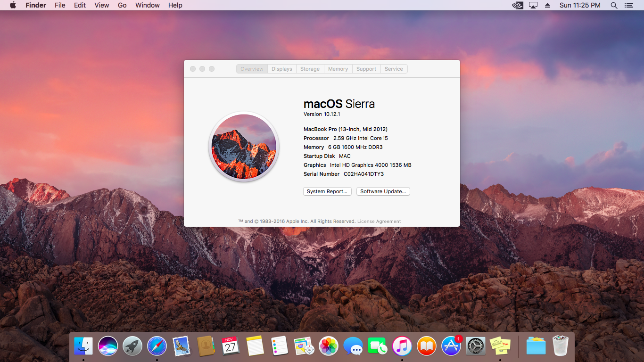The height and width of the screenshot is (362, 644).
Task: Click the System Report button
Action: click(327, 191)
